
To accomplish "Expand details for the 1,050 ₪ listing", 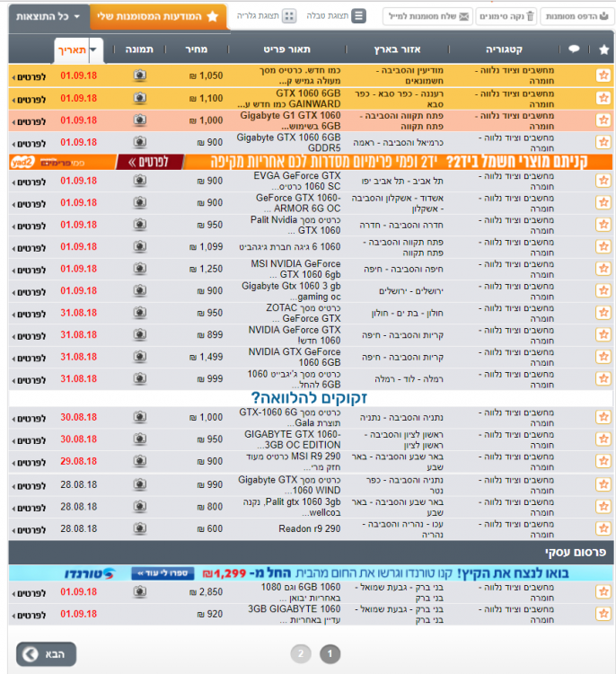I will click(x=29, y=77).
